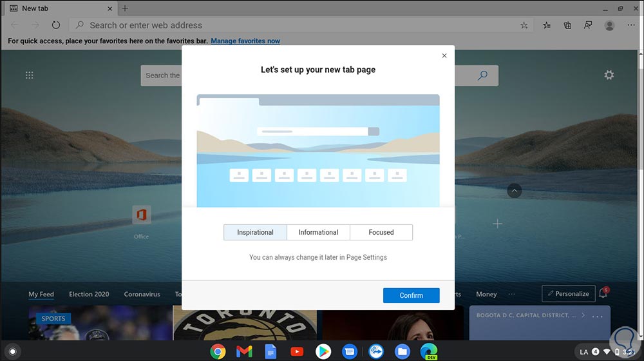Open a new tab with plus button
The height and width of the screenshot is (361, 644).
(125, 8)
